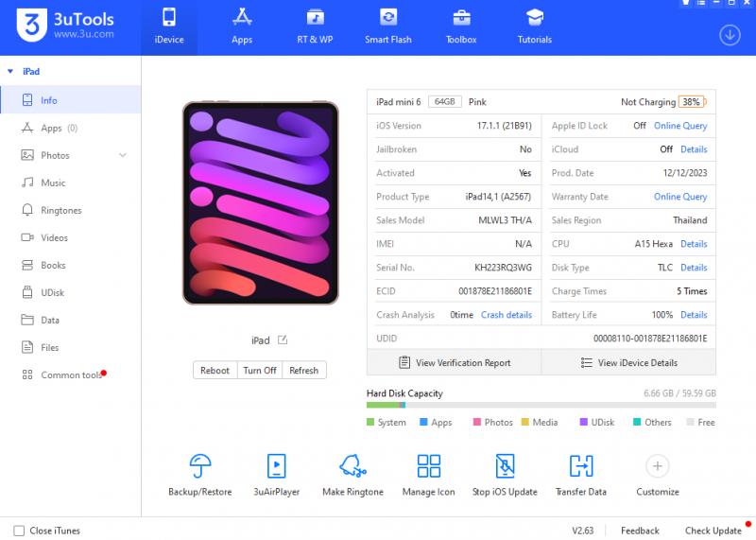Open the downloads arrow icon
The image size is (756, 540).
pos(730,35)
